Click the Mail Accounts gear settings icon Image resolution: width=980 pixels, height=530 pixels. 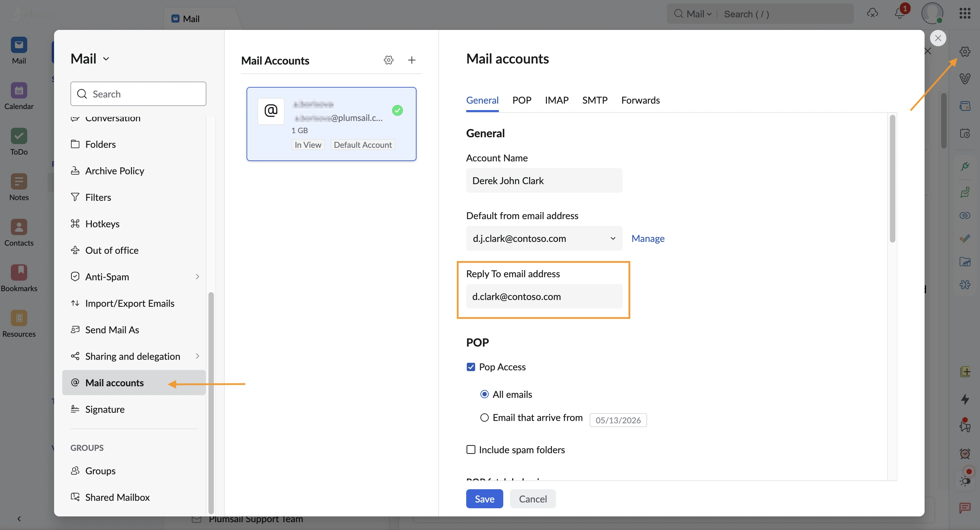coord(388,60)
